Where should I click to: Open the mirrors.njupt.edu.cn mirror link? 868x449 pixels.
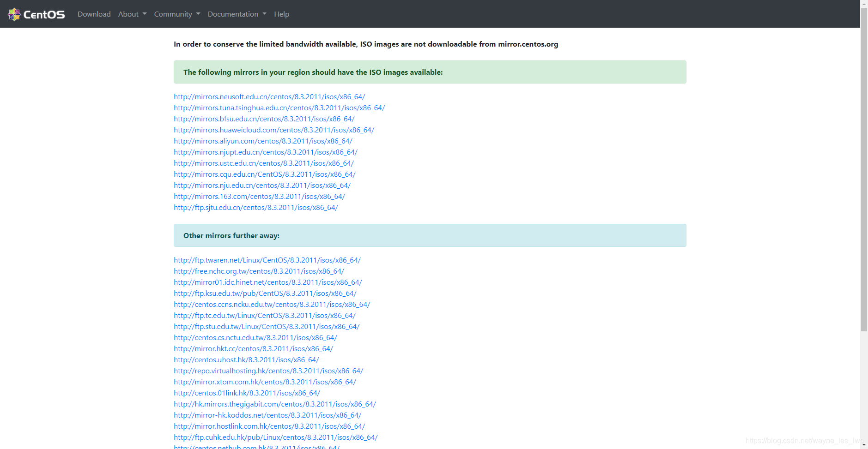pos(266,152)
